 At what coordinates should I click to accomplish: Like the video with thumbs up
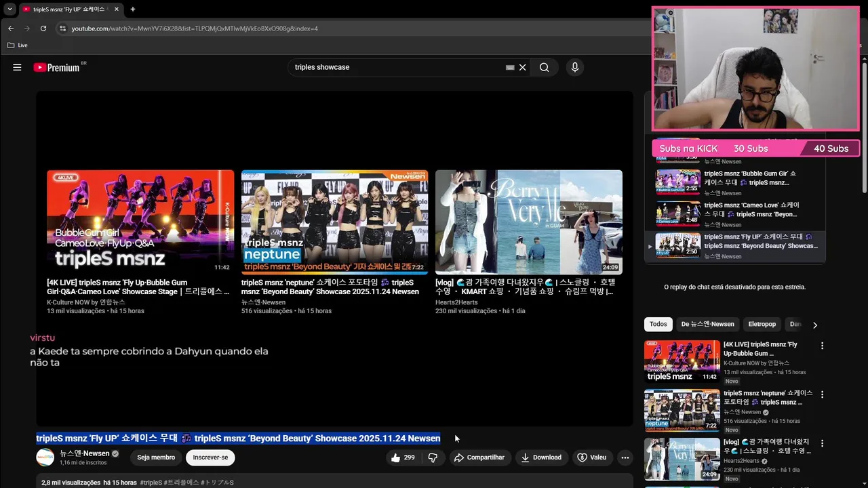pos(402,457)
